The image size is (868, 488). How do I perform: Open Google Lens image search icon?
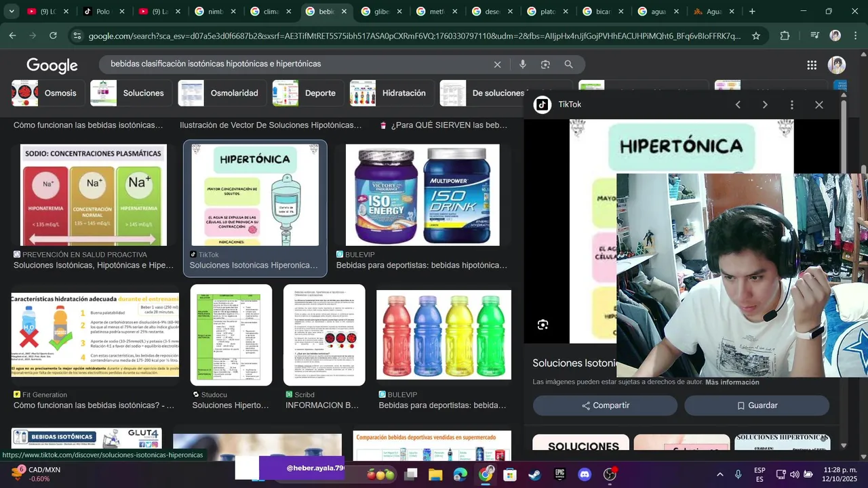(x=545, y=64)
